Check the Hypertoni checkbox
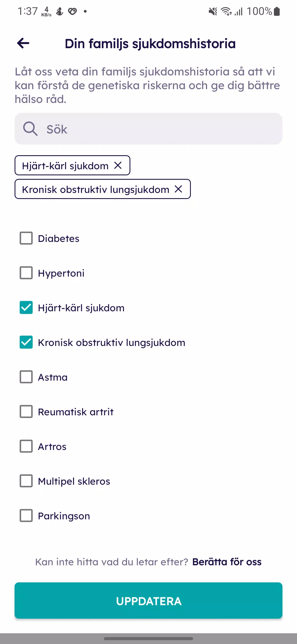The image size is (297, 644). click(x=26, y=273)
